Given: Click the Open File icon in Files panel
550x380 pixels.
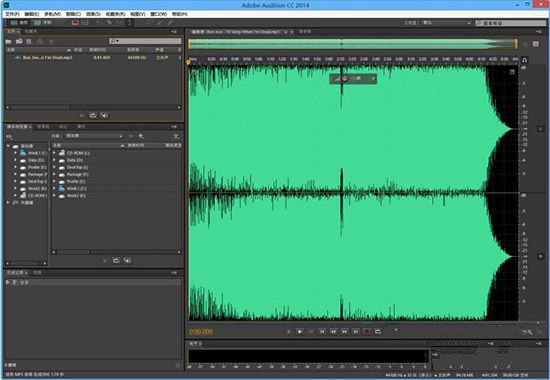Looking at the screenshot, I should point(8,41).
